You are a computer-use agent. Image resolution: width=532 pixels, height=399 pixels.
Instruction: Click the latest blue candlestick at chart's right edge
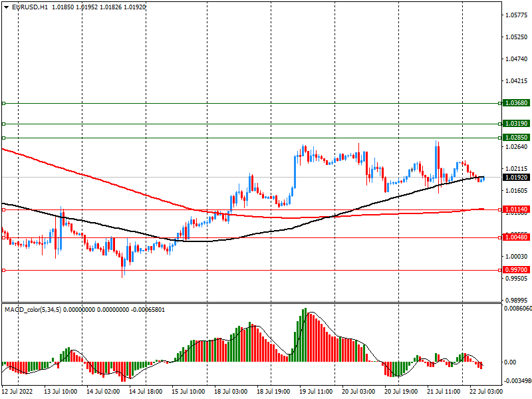tap(483, 179)
